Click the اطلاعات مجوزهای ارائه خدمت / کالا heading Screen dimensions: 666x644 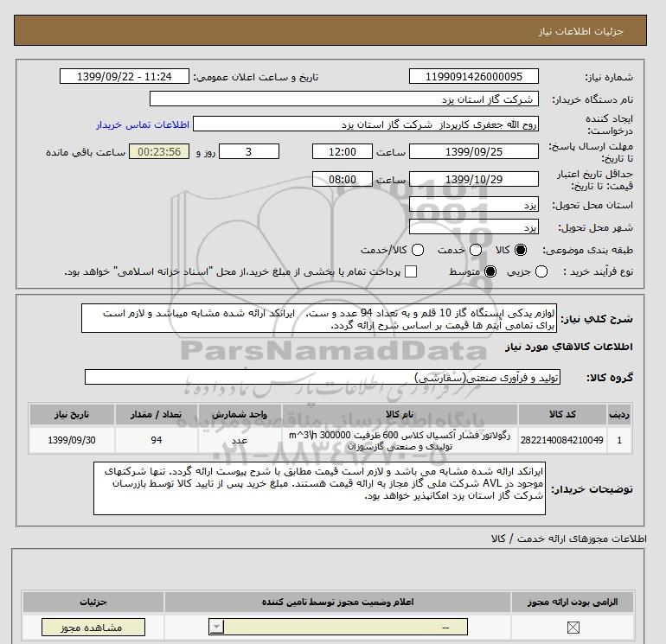(569, 539)
